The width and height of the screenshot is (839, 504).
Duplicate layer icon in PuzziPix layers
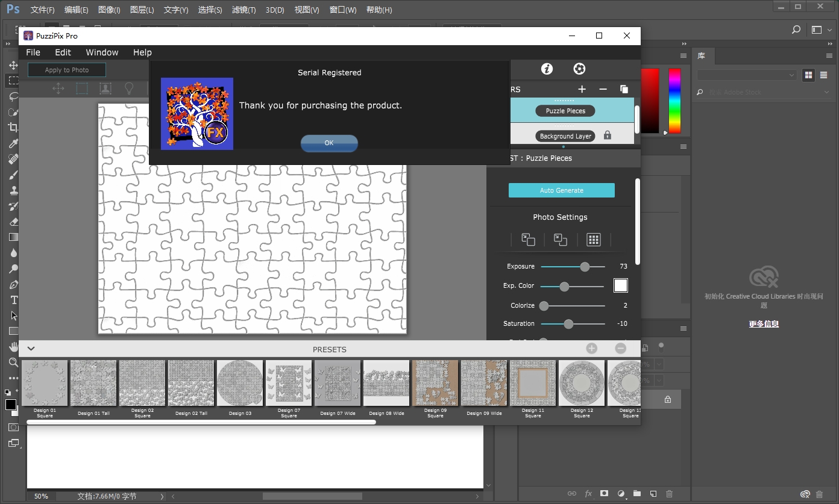[x=624, y=89]
